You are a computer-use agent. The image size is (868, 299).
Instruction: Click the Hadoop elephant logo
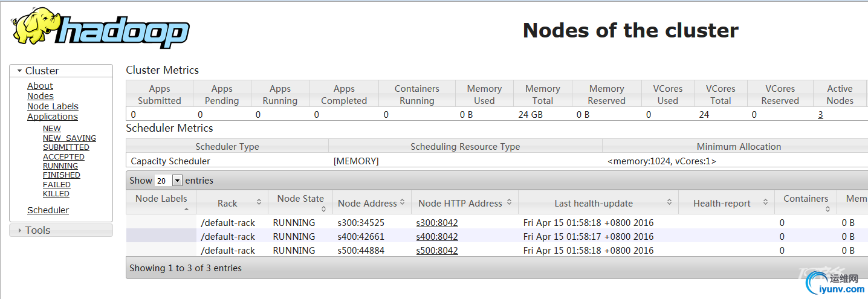[x=100, y=28]
